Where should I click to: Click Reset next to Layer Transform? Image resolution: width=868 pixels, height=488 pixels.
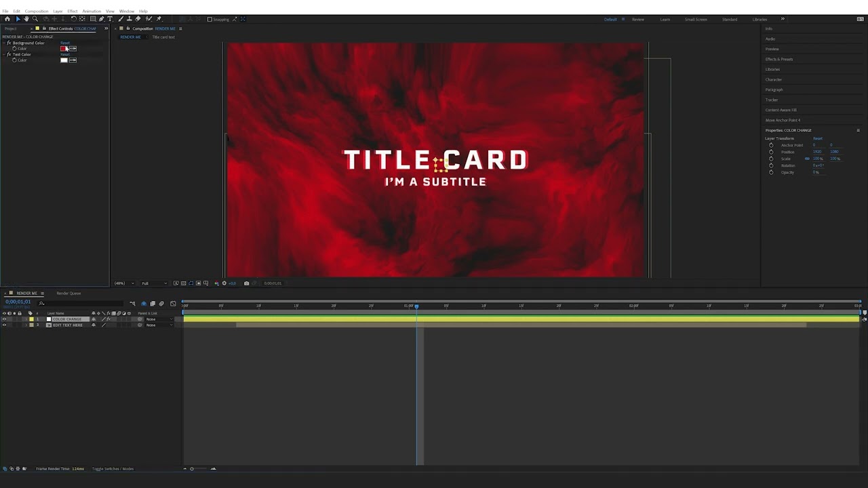click(x=818, y=138)
